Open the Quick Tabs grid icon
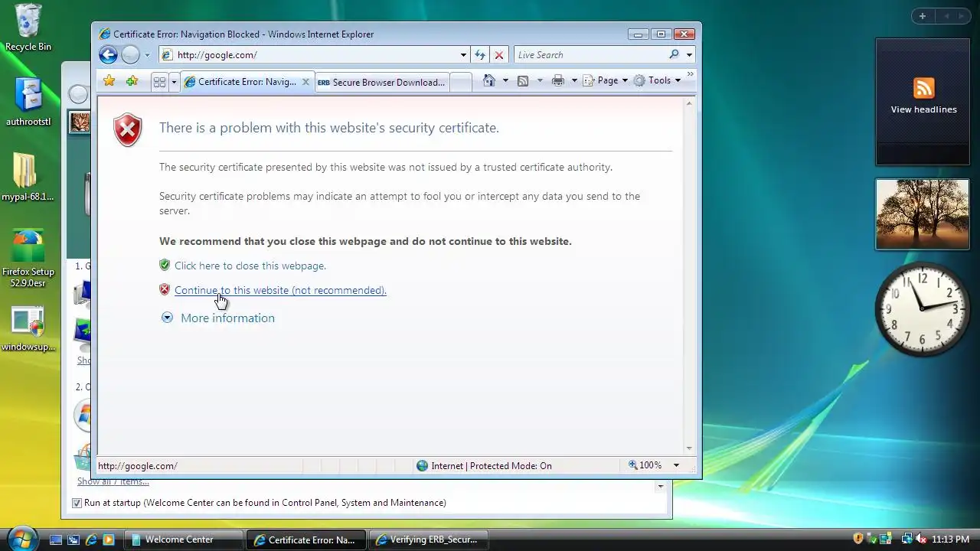 pos(159,82)
